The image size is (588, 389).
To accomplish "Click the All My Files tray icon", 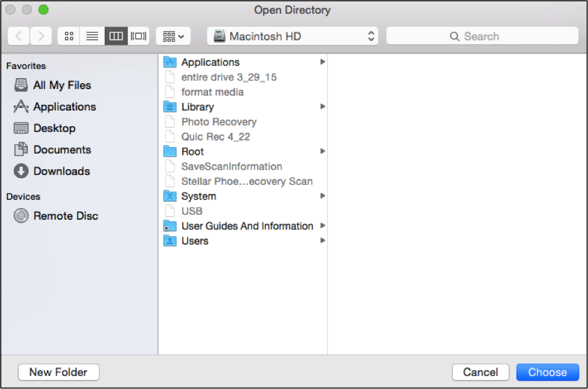I will pyautogui.click(x=21, y=85).
